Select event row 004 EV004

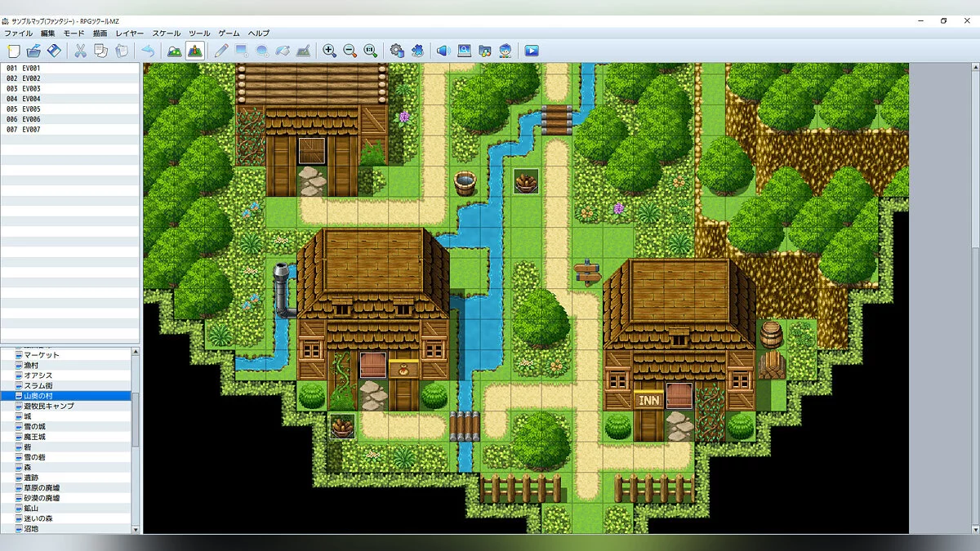(x=70, y=99)
